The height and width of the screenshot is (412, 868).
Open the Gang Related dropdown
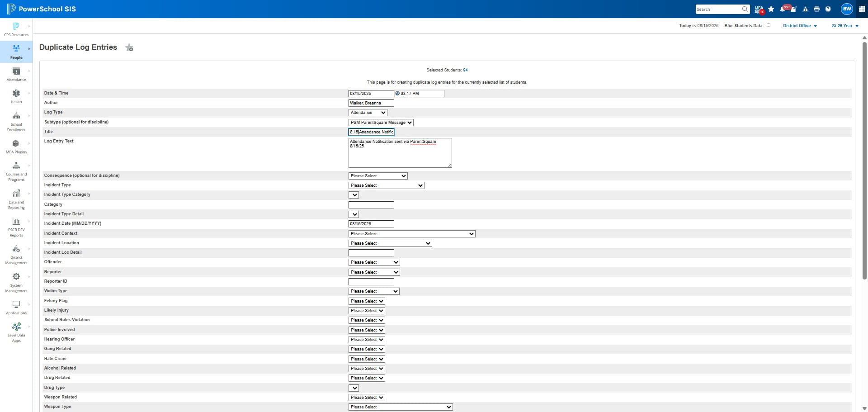367,349
